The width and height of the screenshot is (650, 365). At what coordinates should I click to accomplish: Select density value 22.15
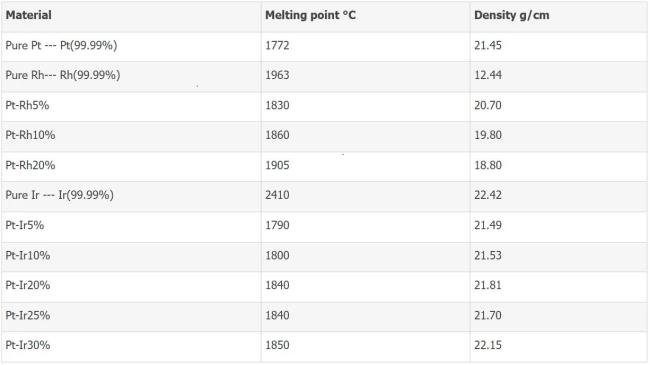488,345
